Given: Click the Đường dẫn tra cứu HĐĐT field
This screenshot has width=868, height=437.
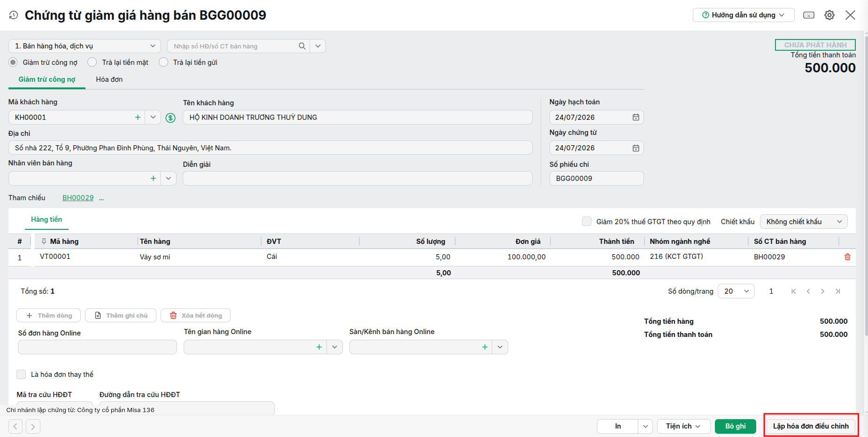Looking at the screenshot, I should coord(187,408).
